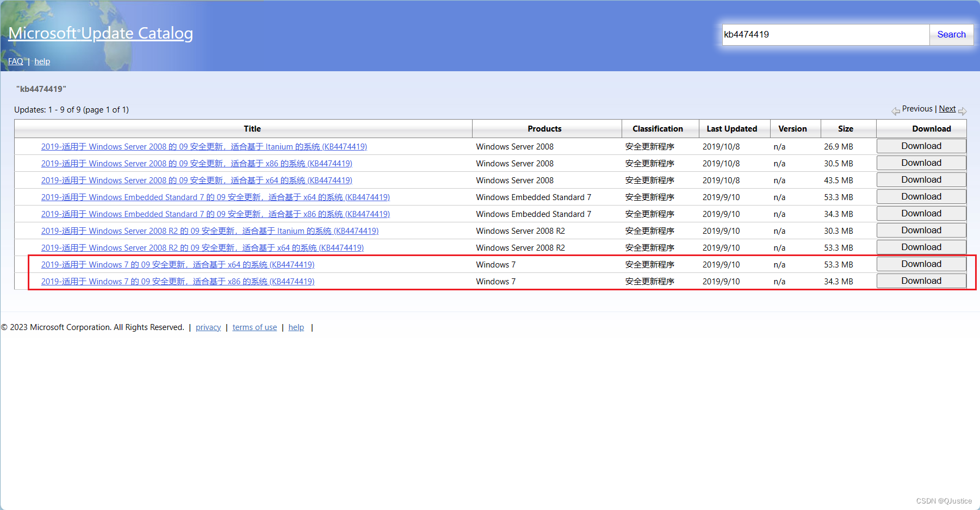
Task: Open the help link in footer
Action: (x=296, y=327)
